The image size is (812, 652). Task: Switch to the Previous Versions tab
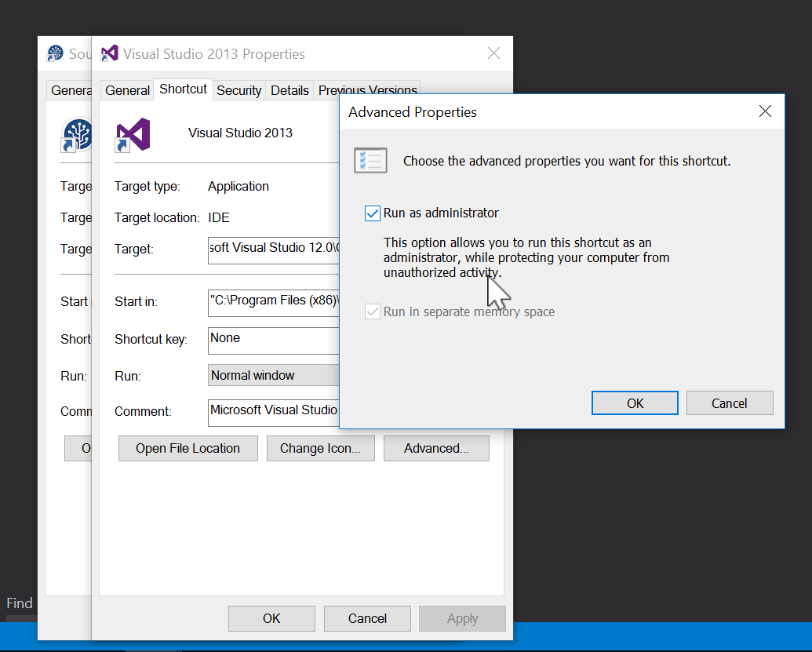(x=367, y=88)
